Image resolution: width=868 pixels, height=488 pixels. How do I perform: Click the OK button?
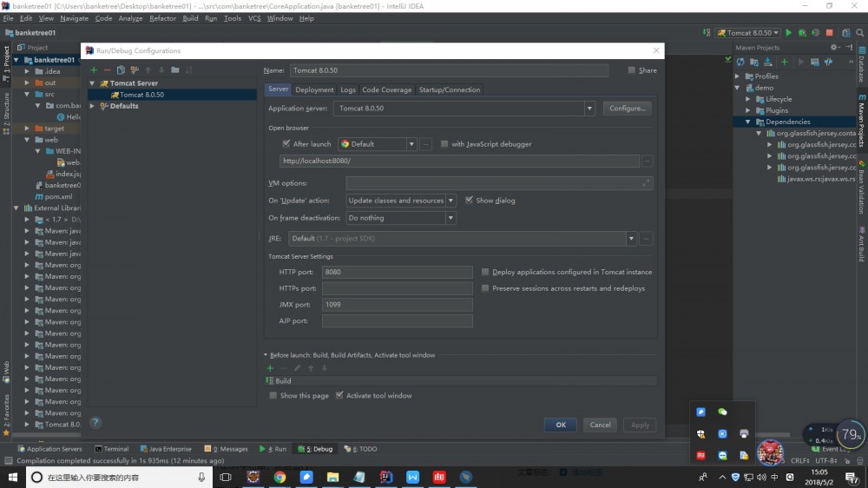pyautogui.click(x=561, y=425)
